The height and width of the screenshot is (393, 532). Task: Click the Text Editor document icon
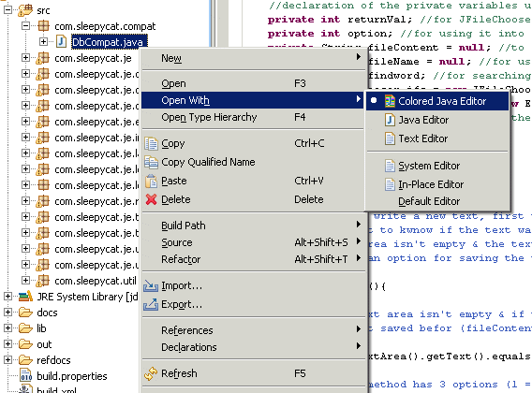390,138
